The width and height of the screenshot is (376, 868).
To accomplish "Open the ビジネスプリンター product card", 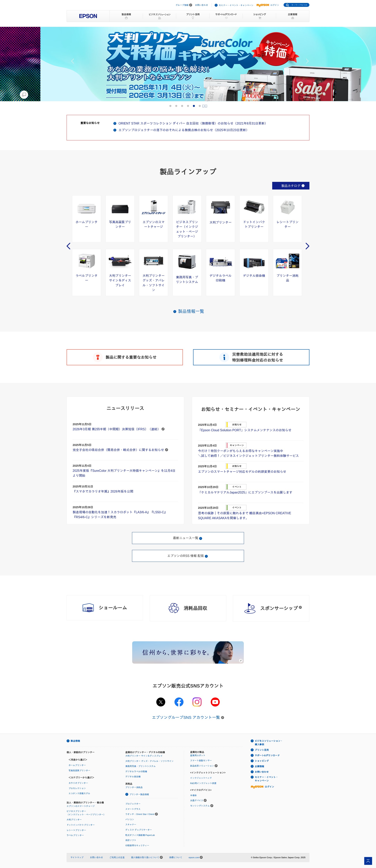I will [x=187, y=219].
